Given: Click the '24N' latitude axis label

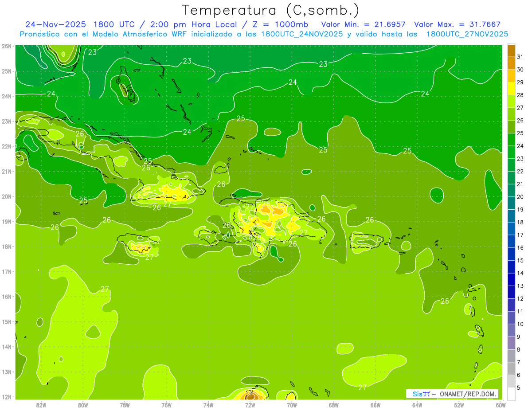Looking at the screenshot, I should tap(7, 96).
